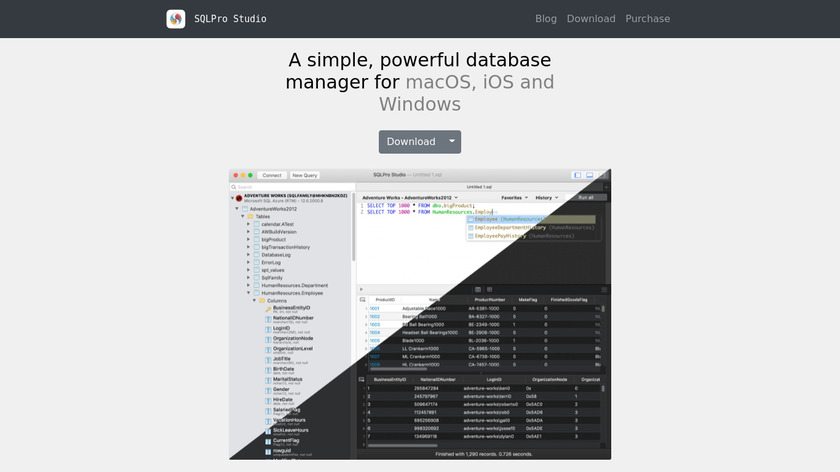Click the Connect button in the app screenshot
Image resolution: width=840 pixels, height=472 pixels.
[x=272, y=175]
